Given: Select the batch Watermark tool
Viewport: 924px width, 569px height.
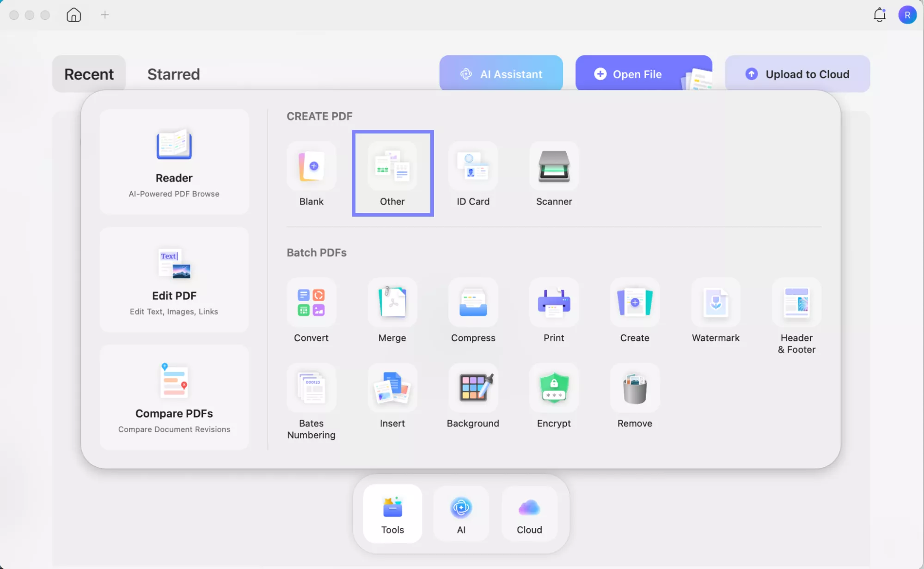Looking at the screenshot, I should click(x=716, y=303).
